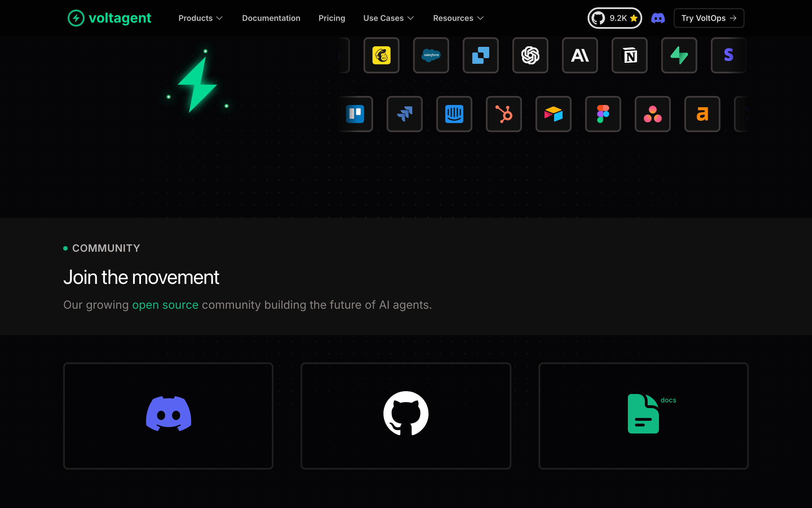Select the Mailchimp integration icon

[x=381, y=55]
